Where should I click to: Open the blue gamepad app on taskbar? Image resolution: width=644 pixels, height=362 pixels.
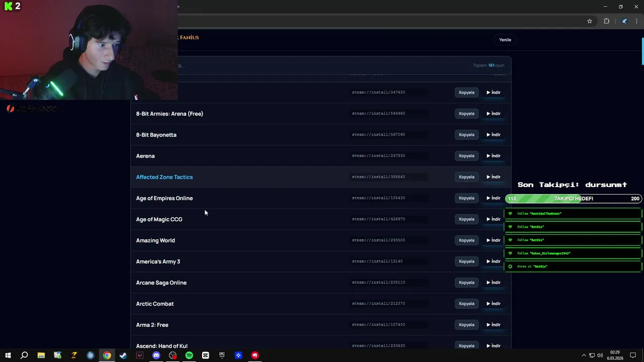pos(238,355)
